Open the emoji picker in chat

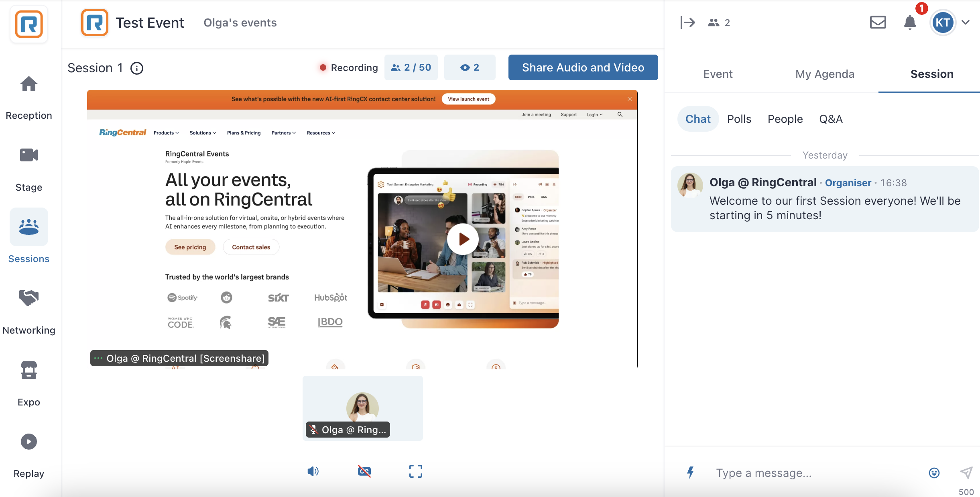click(x=934, y=473)
